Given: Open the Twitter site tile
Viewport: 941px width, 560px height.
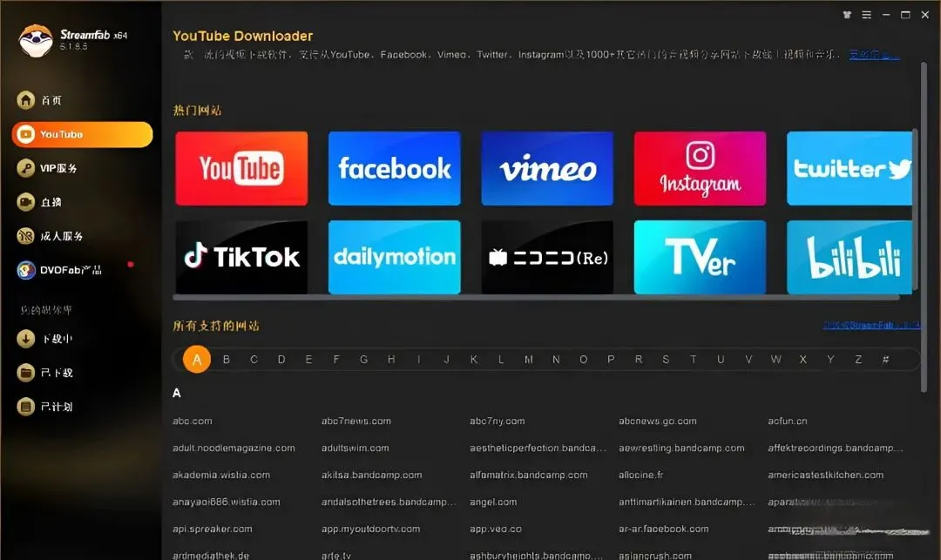Looking at the screenshot, I should pos(850,168).
